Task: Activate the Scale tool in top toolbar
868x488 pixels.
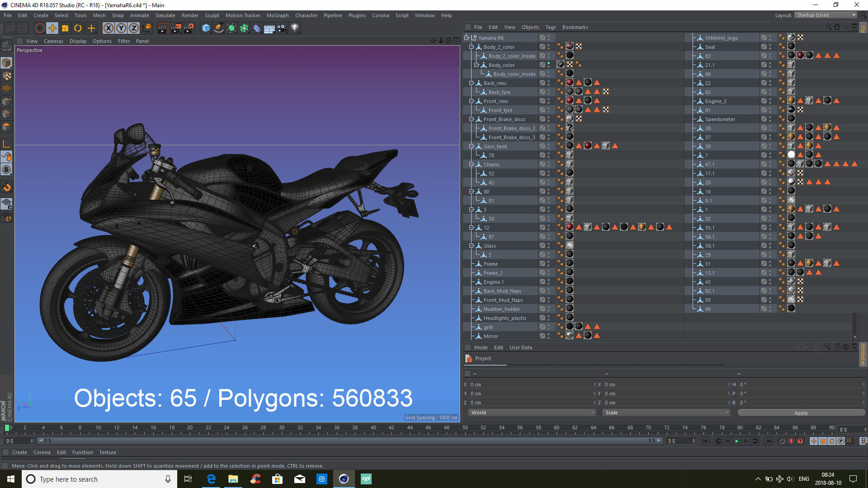Action: pos(65,28)
